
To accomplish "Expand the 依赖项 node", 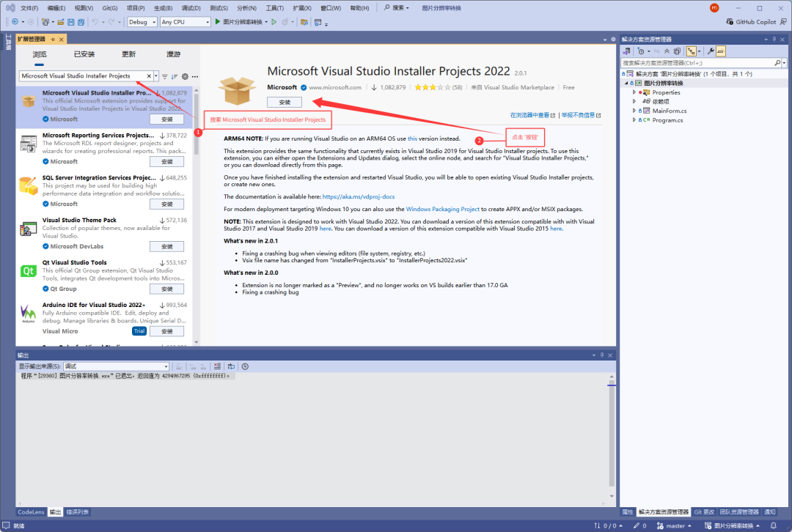I will click(634, 101).
